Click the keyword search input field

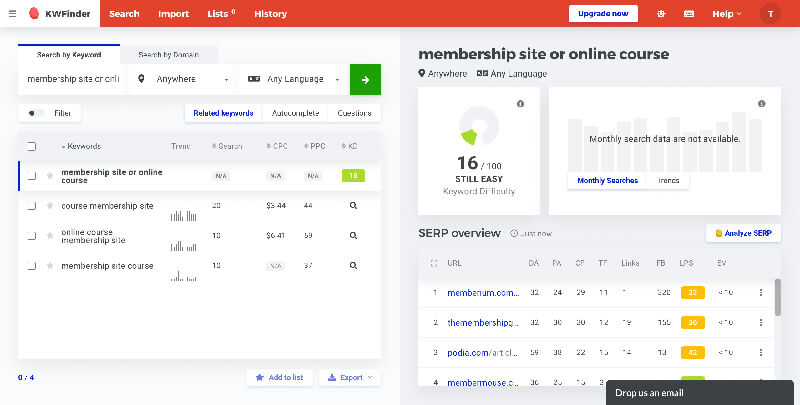[x=73, y=80]
